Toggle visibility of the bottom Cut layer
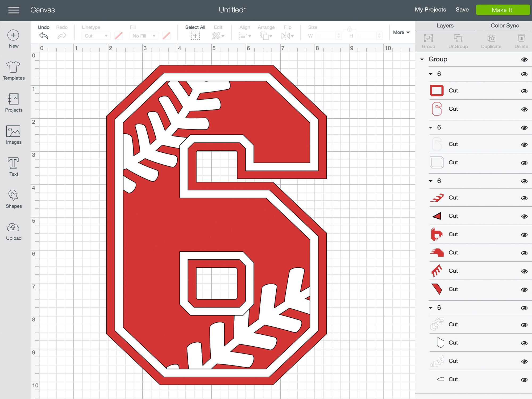Viewport: 532px width, 399px height. click(x=524, y=379)
